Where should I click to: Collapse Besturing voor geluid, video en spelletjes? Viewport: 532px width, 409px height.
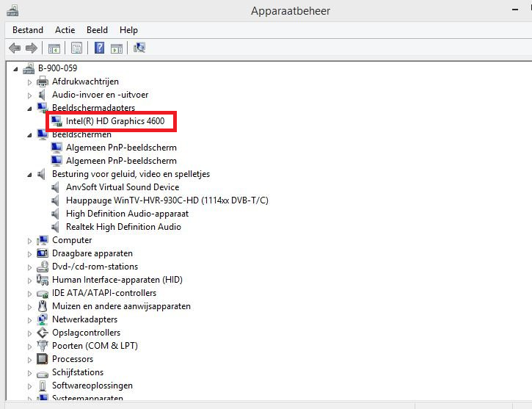29,175
